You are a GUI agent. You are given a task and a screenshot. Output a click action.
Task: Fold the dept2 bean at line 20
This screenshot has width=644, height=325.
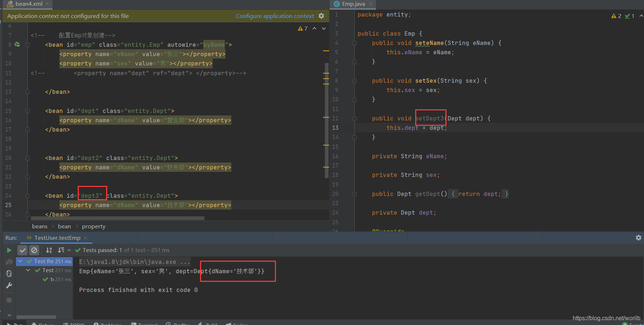(28, 158)
